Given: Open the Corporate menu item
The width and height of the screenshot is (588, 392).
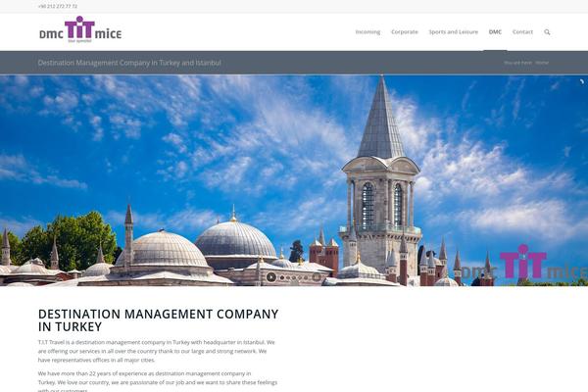Looking at the screenshot, I should point(405,32).
